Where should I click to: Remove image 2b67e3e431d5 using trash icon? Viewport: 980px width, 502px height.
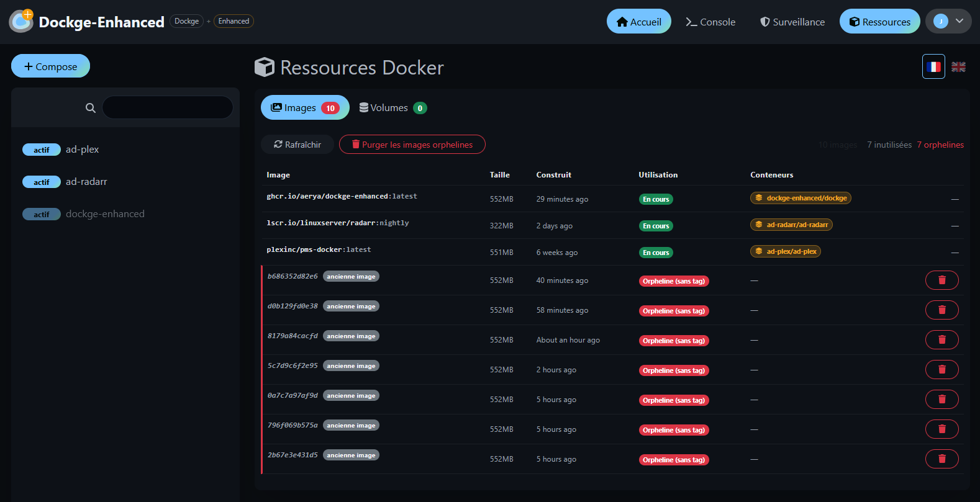(x=941, y=459)
